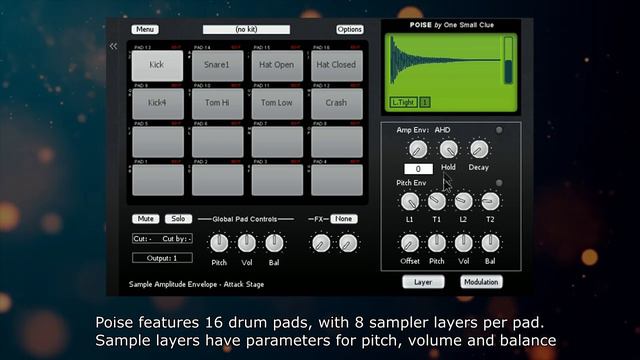Click the red edit label on PAD 16

[356, 47]
